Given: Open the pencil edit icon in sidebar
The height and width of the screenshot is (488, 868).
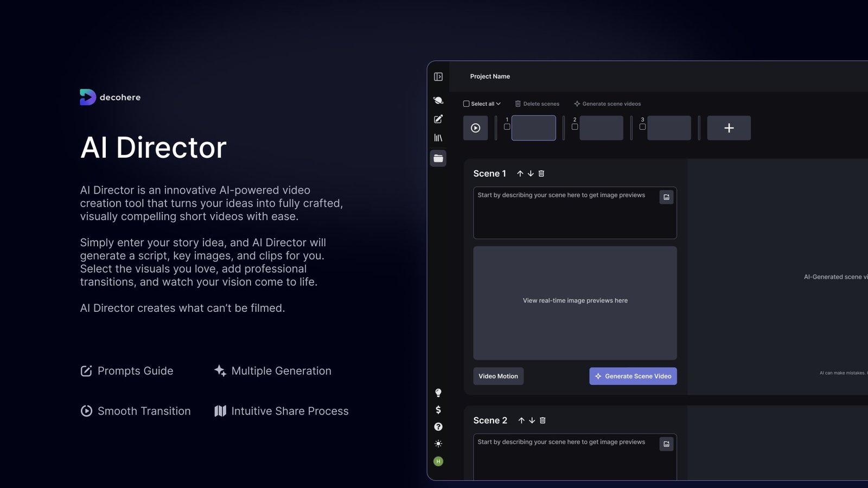Looking at the screenshot, I should pyautogui.click(x=438, y=119).
